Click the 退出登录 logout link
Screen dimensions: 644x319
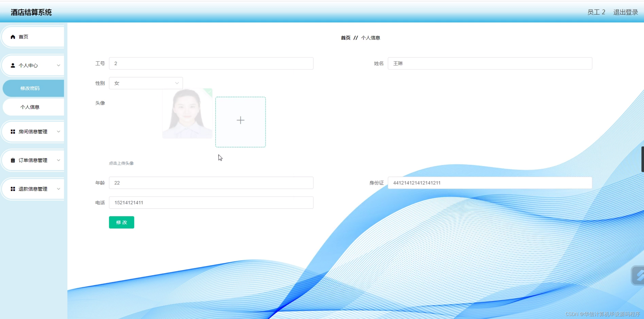coord(625,12)
